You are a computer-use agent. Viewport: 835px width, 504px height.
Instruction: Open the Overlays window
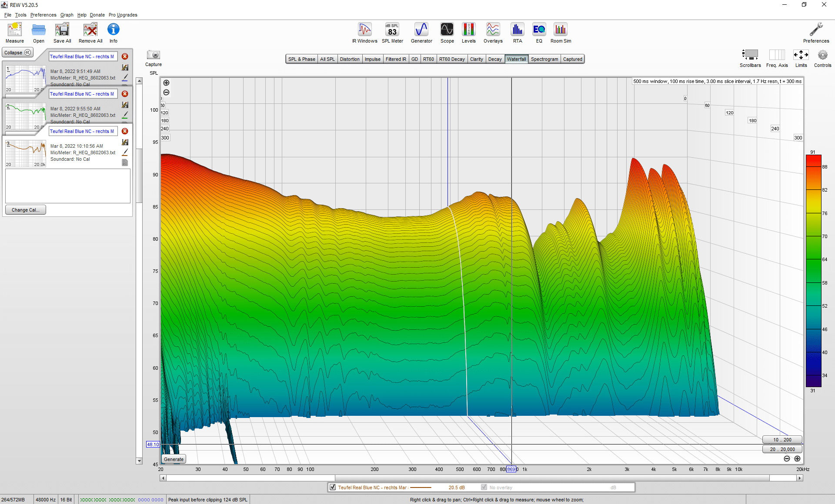coord(493,33)
